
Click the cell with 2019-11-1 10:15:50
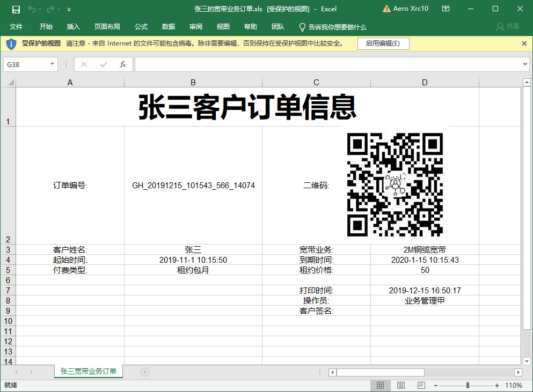coord(193,260)
